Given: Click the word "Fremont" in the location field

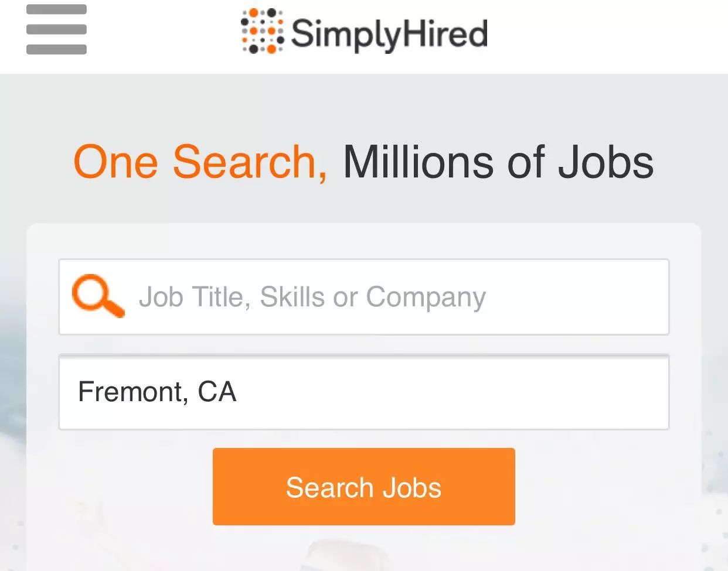Looking at the screenshot, I should click(133, 392).
